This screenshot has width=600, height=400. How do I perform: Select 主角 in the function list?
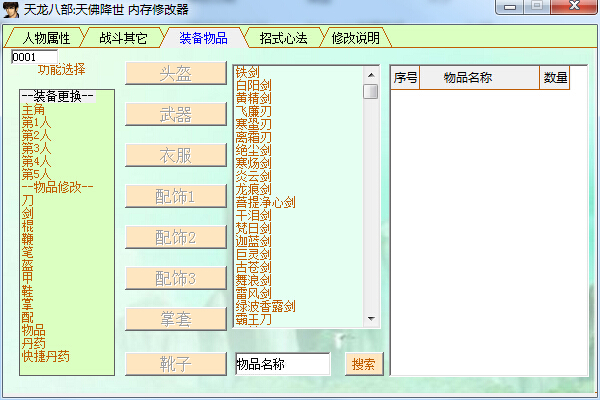[33, 110]
